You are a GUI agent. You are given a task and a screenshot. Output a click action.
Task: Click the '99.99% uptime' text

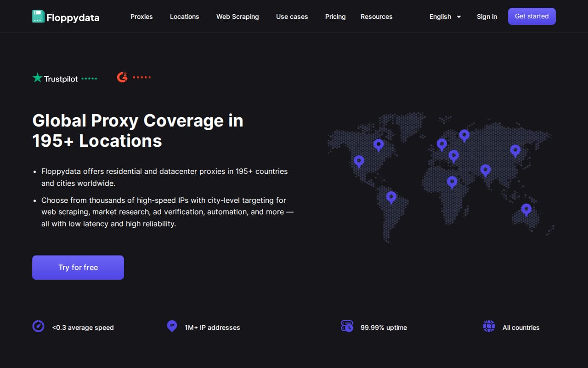pyautogui.click(x=384, y=328)
